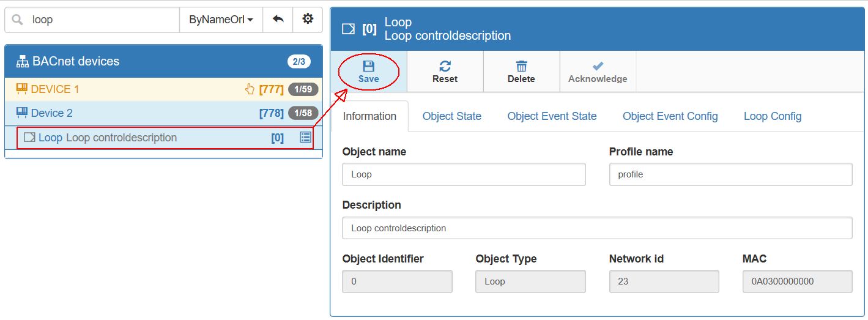Open the Object Event State tab
Screen dimensions: 868x320
click(552, 116)
